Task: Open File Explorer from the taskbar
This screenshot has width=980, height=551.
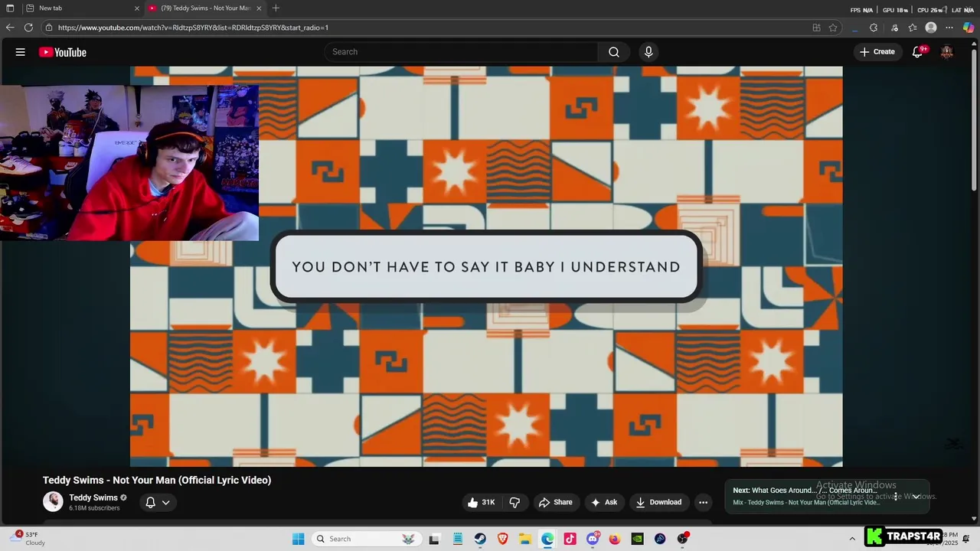Action: [525, 539]
